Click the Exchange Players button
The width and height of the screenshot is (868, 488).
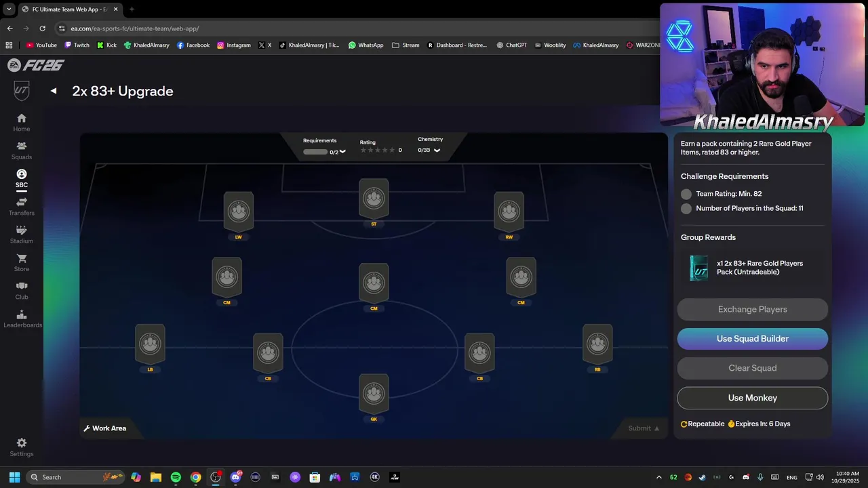pos(753,309)
